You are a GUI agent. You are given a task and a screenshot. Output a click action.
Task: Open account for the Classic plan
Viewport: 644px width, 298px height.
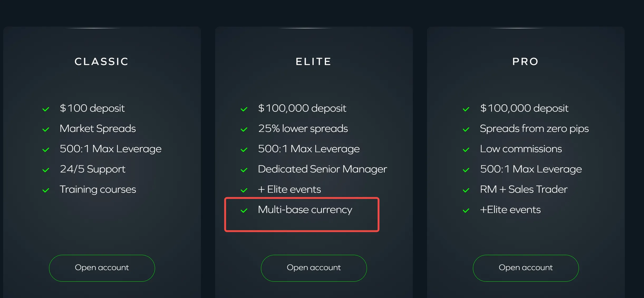click(101, 267)
